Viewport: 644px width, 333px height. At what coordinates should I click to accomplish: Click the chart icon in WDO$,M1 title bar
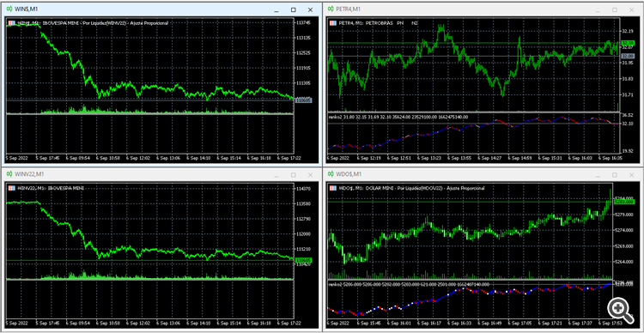tap(330, 174)
